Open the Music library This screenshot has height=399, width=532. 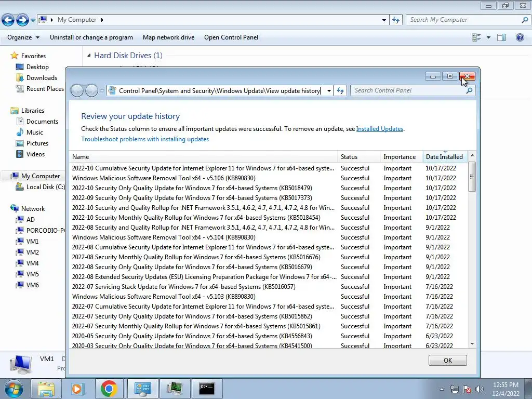[35, 132]
